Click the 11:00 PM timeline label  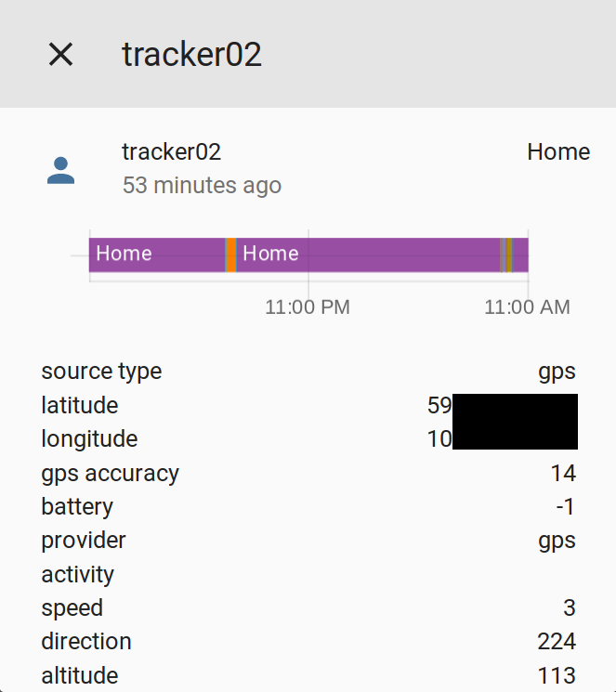click(308, 307)
